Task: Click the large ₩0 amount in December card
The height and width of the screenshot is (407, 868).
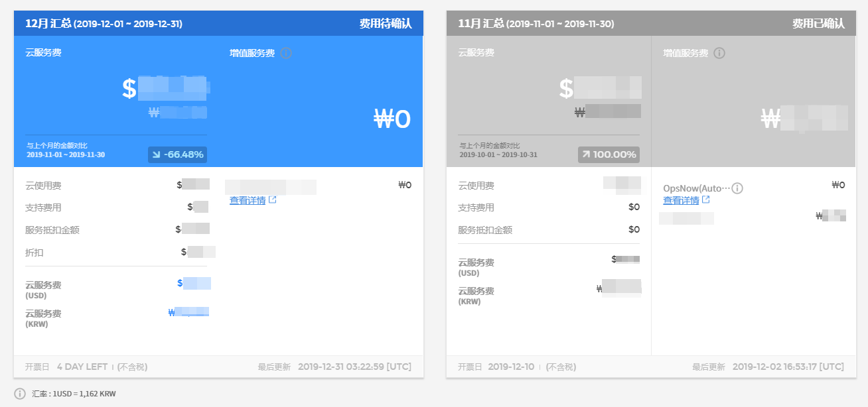Action: (393, 119)
